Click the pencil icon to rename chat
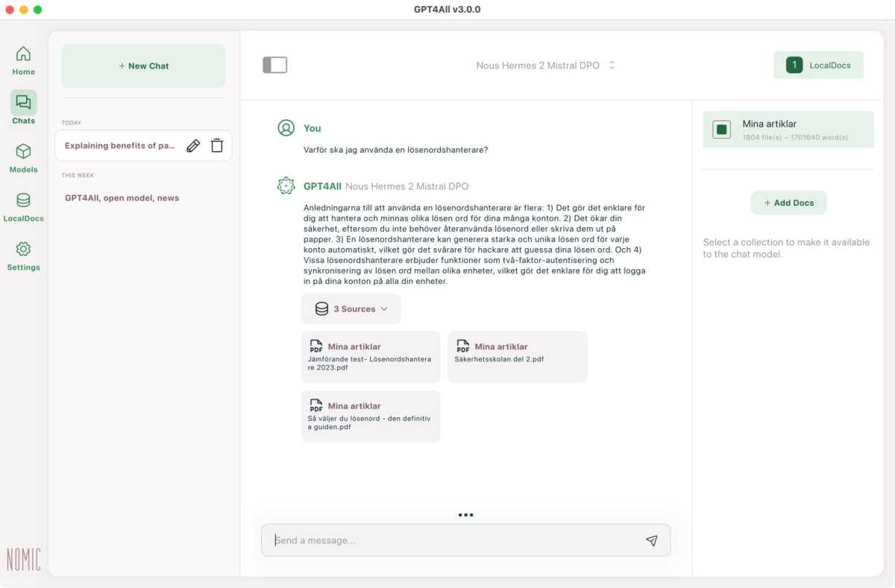This screenshot has width=895, height=588. click(x=193, y=146)
